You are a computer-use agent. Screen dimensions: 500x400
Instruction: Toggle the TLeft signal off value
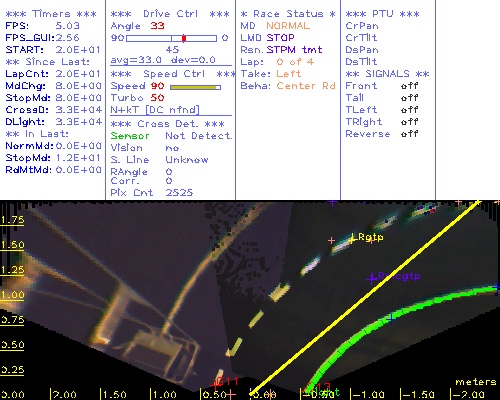[409, 110]
